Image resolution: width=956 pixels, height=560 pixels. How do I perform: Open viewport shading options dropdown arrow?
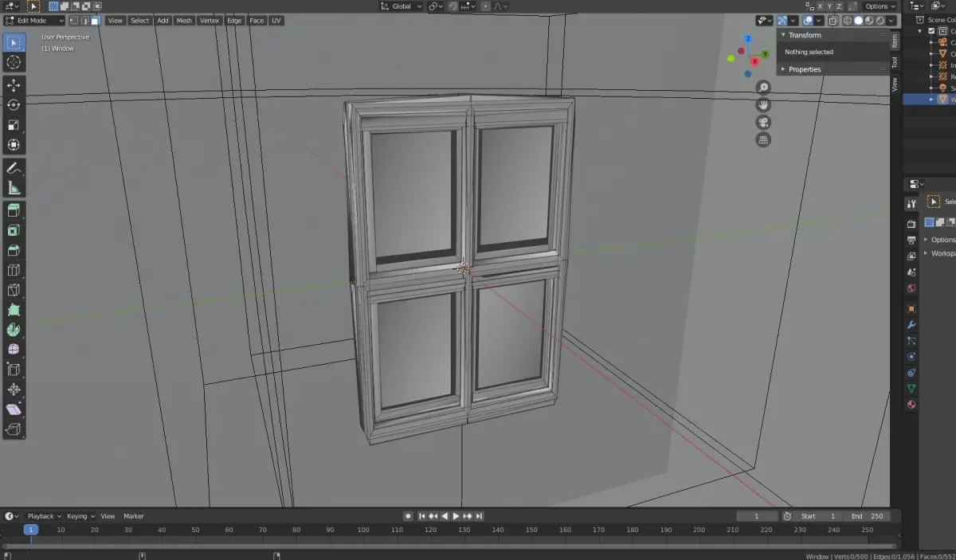coord(889,21)
